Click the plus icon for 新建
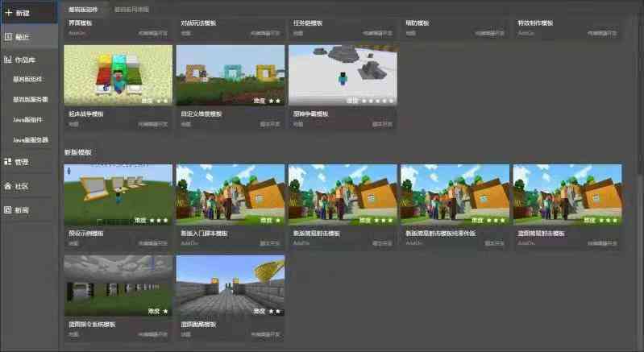 pos(9,13)
